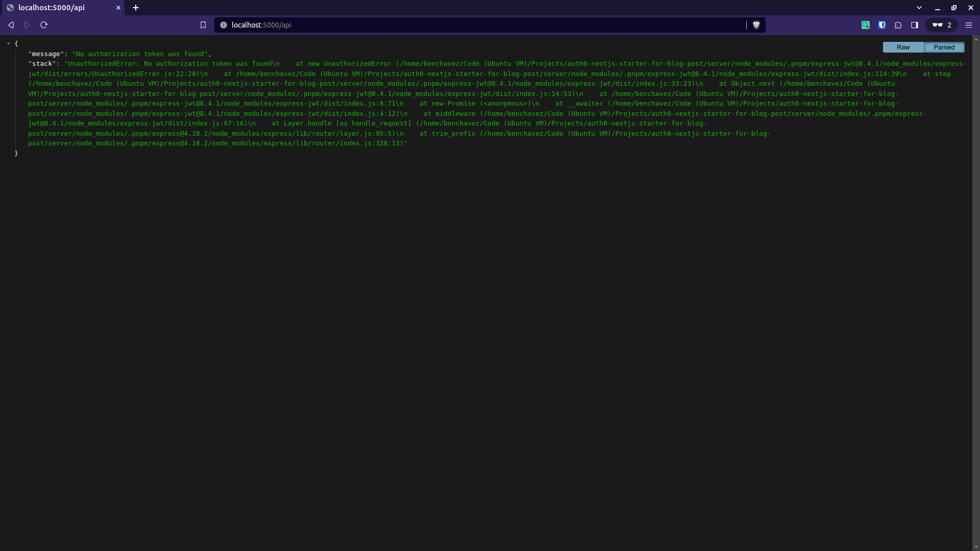Viewport: 980px width, 551px height.
Task: Bookmark the current page
Action: click(203, 24)
